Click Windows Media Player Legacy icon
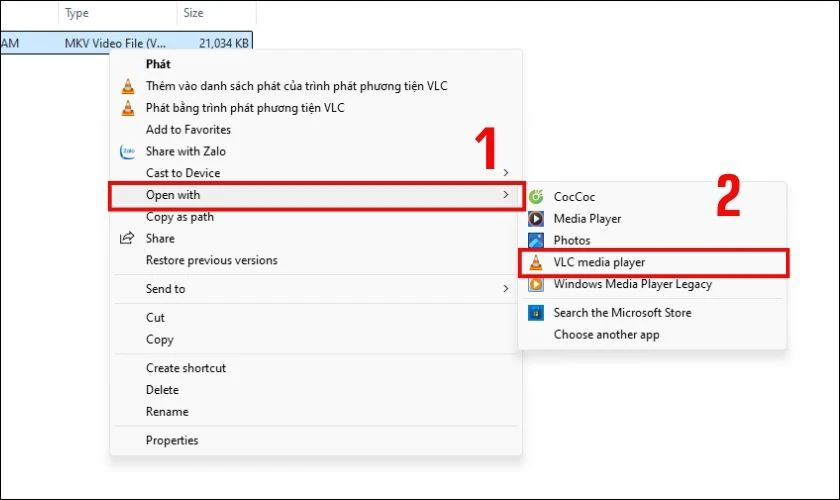Screen dimensions: 840x500 [536, 284]
